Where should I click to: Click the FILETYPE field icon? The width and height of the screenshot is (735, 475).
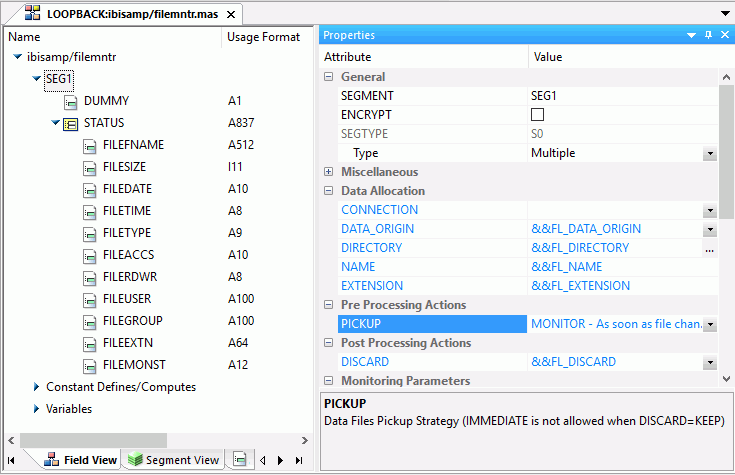tap(90, 234)
